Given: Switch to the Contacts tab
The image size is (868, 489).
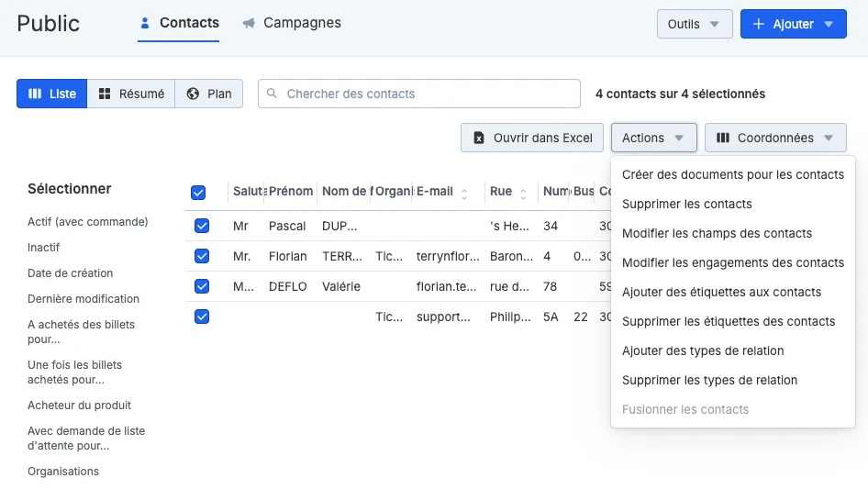Looking at the screenshot, I should click(x=179, y=23).
